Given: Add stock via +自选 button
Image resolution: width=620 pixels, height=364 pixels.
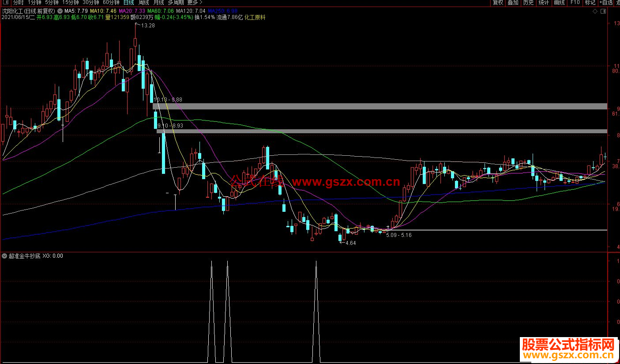Looking at the screenshot, I should [x=607, y=3].
